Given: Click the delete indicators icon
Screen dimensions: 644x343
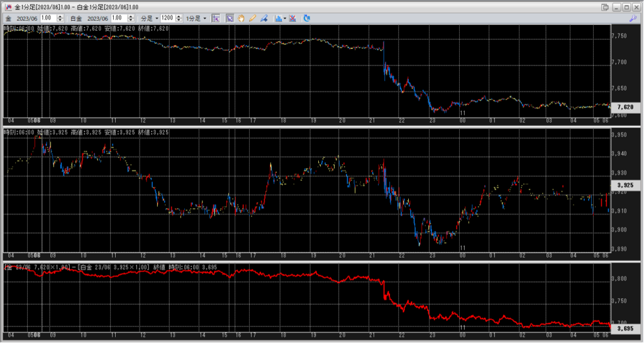Looking at the screenshot, I should [x=293, y=18].
